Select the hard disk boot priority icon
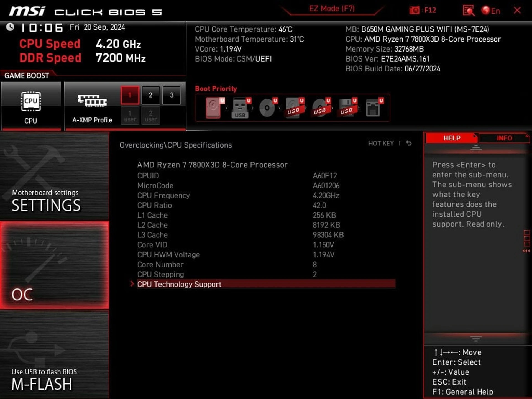The image size is (532, 399). click(215, 108)
